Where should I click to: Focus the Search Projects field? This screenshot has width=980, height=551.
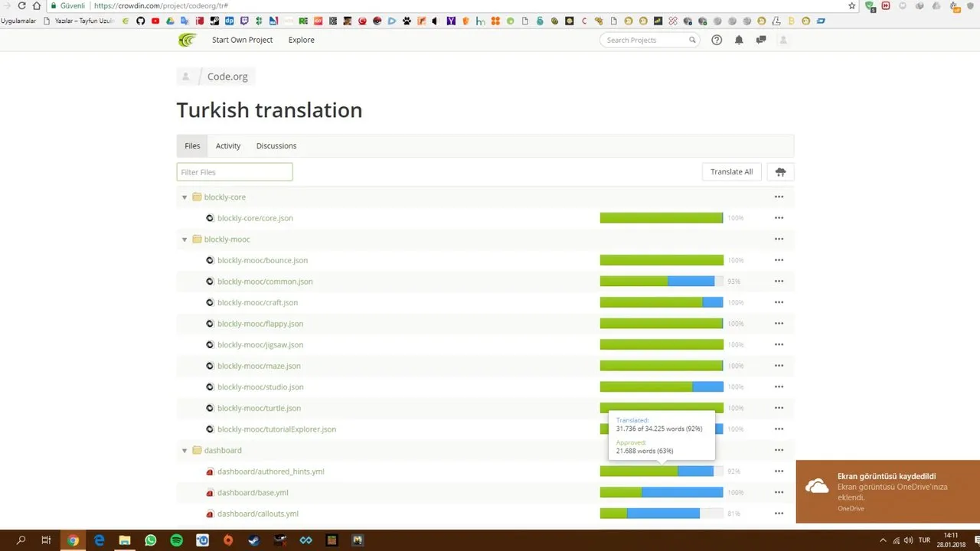tap(649, 40)
